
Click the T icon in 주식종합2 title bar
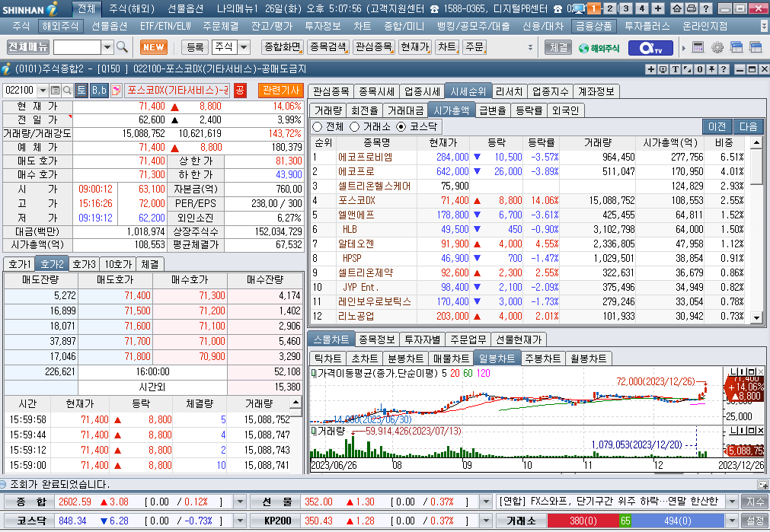[676, 69]
